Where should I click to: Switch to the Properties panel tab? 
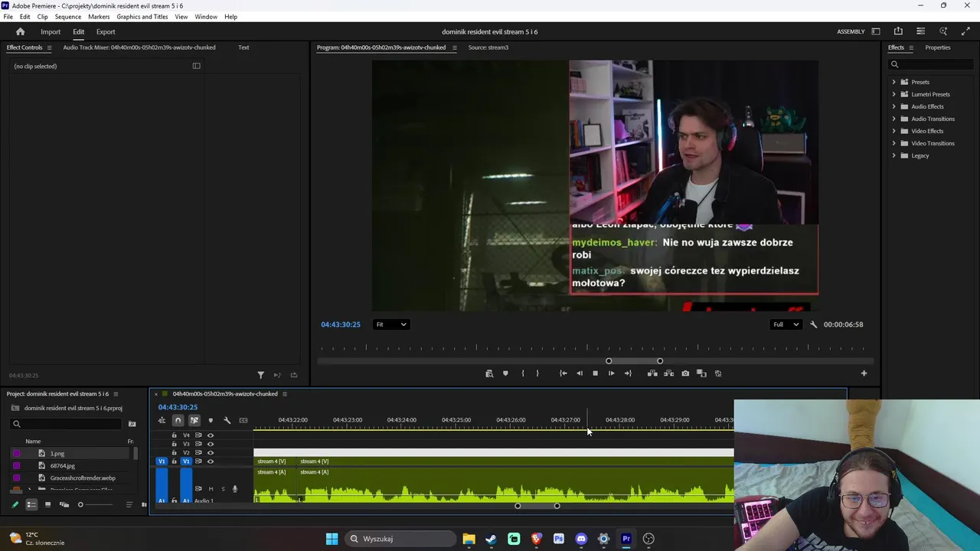[937, 47]
